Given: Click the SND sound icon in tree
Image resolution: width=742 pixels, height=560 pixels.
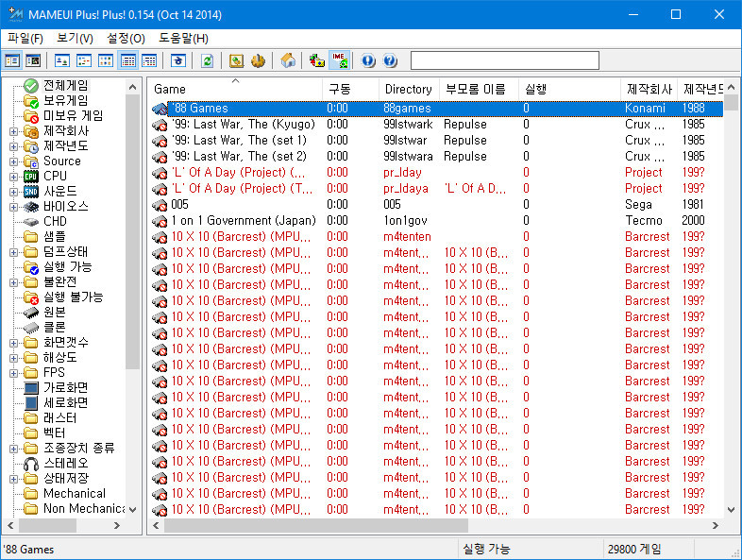Looking at the screenshot, I should [x=31, y=192].
